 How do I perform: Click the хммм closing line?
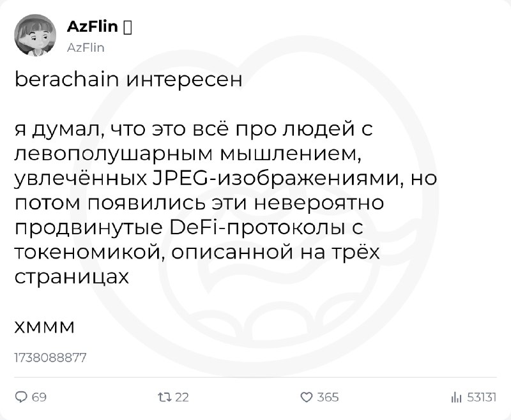[45, 327]
